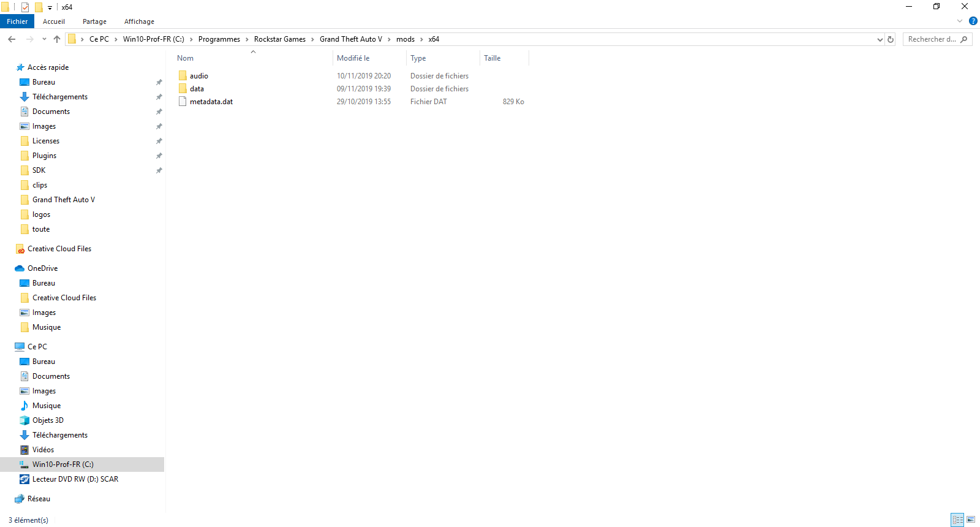Image resolution: width=980 pixels, height=527 pixels.
Task: Switch to the Partage ribbon tab
Action: click(95, 21)
